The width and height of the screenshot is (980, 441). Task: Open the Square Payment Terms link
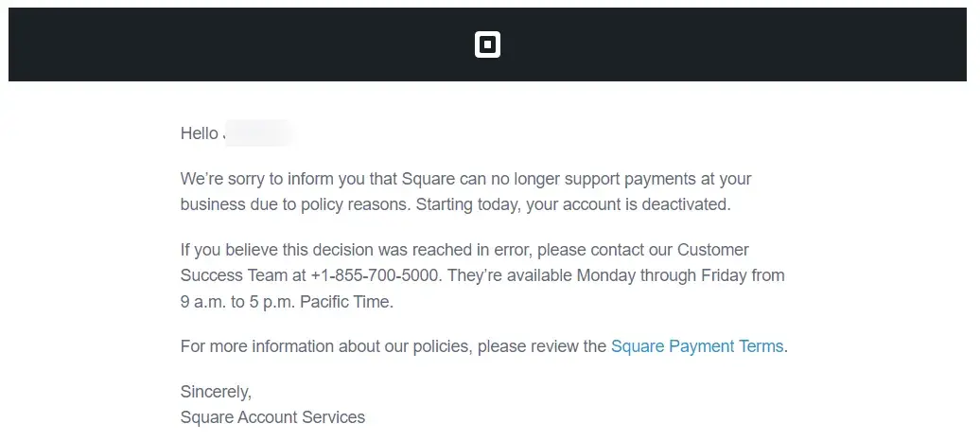click(697, 346)
